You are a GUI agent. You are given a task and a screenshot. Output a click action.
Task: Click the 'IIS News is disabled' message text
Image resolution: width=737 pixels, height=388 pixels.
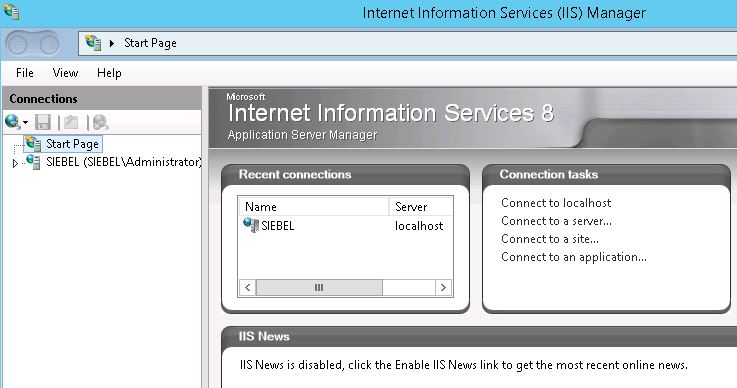click(x=463, y=365)
